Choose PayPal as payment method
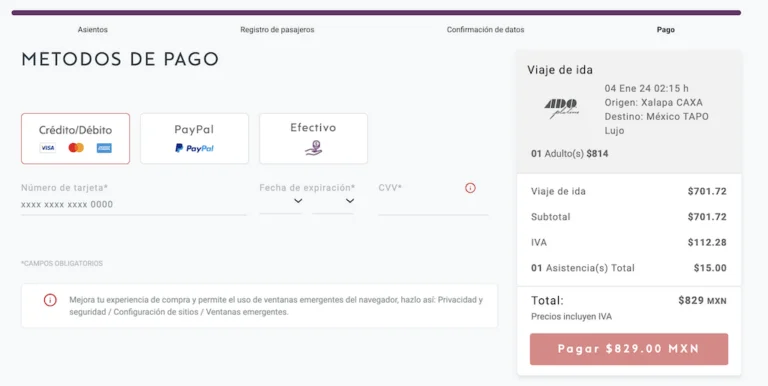Screen dimensions: 768x386 pos(194,139)
